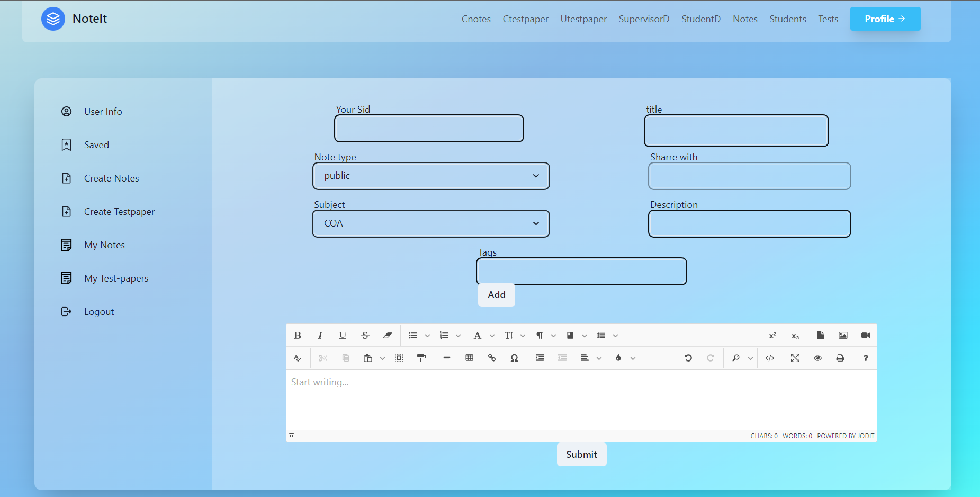This screenshot has height=497, width=980.
Task: Click the Add button below Tags
Action: tap(496, 295)
